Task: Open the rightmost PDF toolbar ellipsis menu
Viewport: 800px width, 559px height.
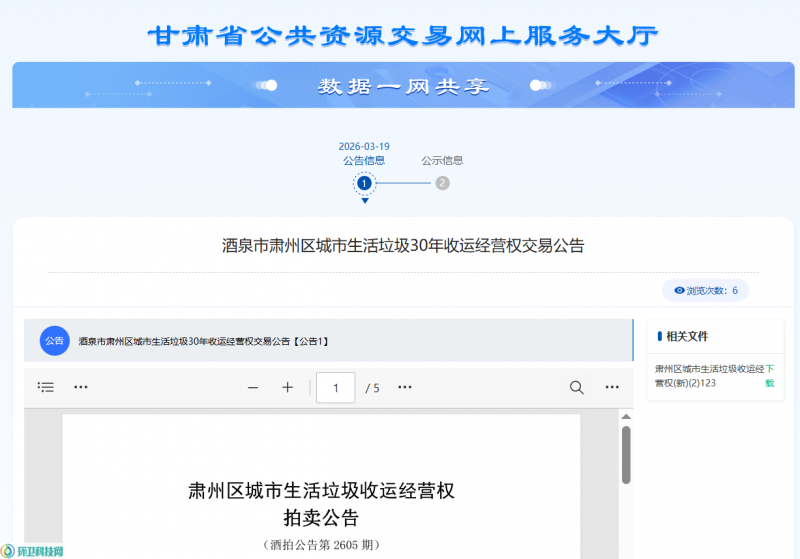Action: pos(612,387)
